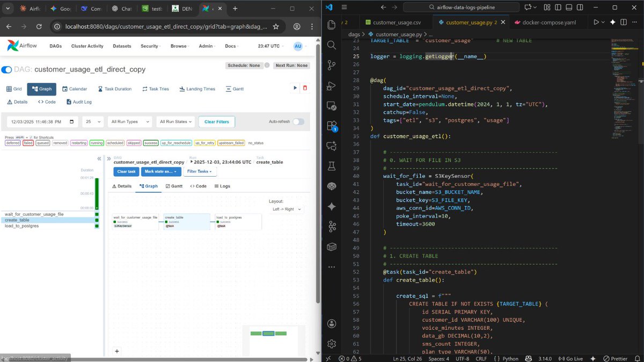Open the Testing beaker panel
This screenshot has height=362, width=644.
pos(332,166)
